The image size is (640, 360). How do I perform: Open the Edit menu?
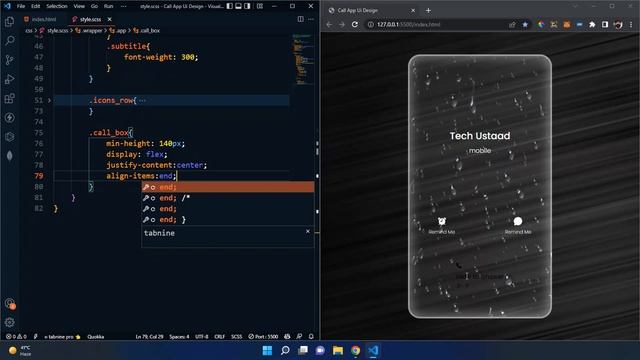(36, 6)
